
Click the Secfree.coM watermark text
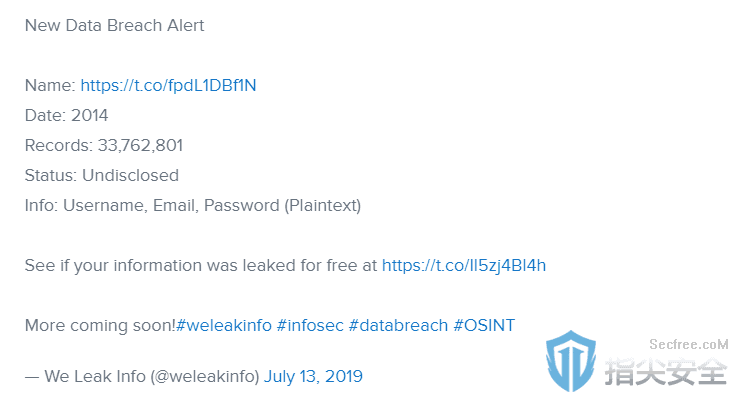tap(688, 344)
